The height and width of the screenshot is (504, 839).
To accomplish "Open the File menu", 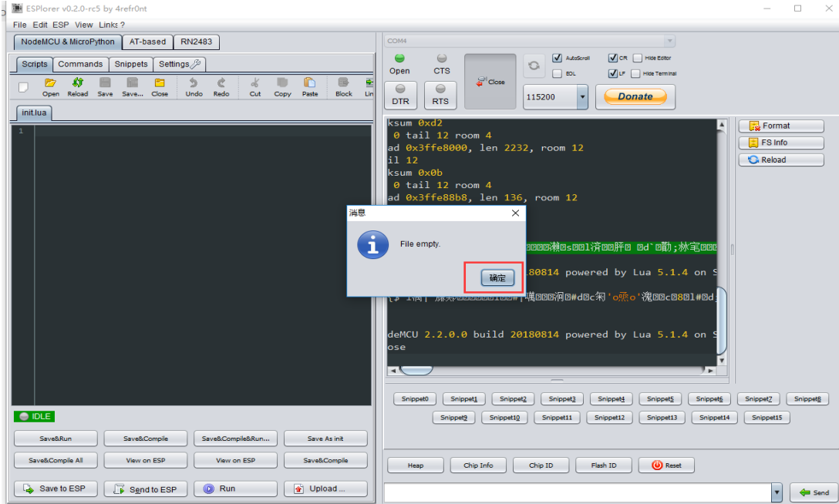I will [19, 25].
